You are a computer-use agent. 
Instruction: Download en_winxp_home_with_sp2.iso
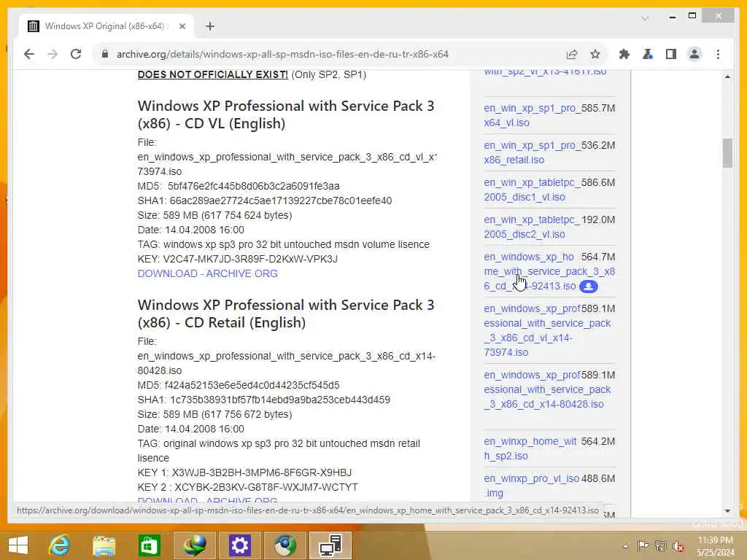pos(530,448)
